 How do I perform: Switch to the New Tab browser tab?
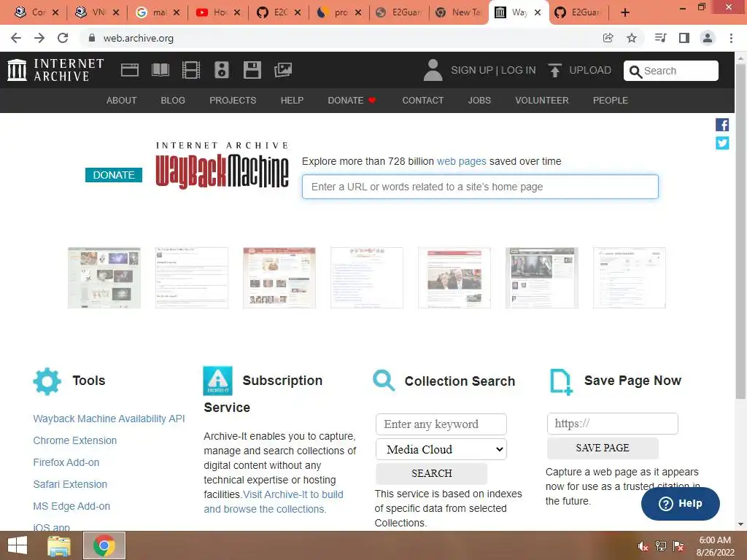460,12
